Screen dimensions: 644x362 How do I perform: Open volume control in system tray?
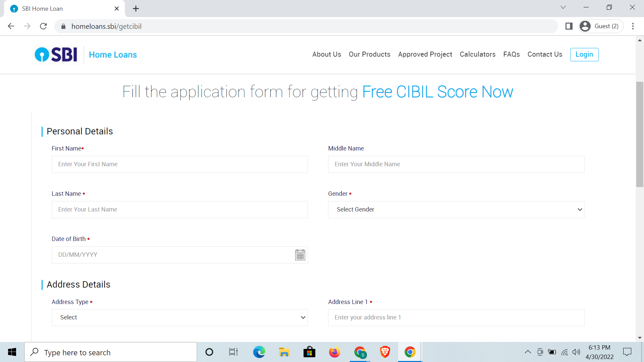click(x=576, y=352)
